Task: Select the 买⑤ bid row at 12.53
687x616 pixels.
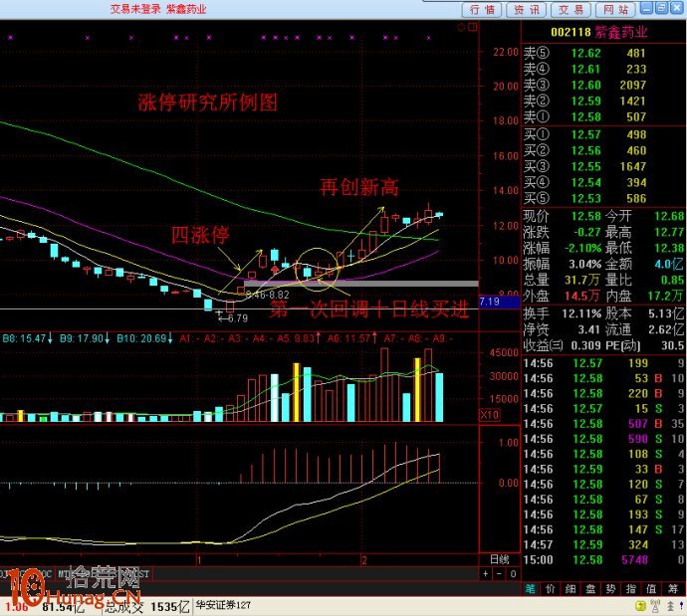Action: pyautogui.click(x=603, y=198)
